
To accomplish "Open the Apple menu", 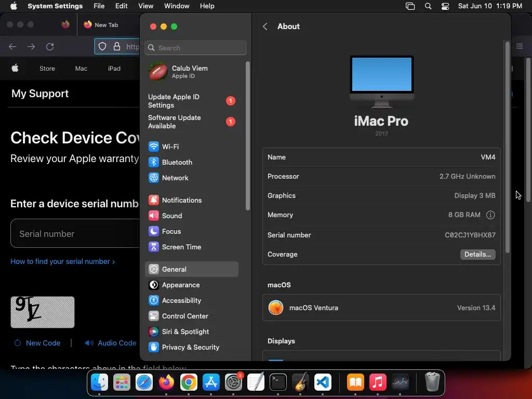I will tap(14, 6).
